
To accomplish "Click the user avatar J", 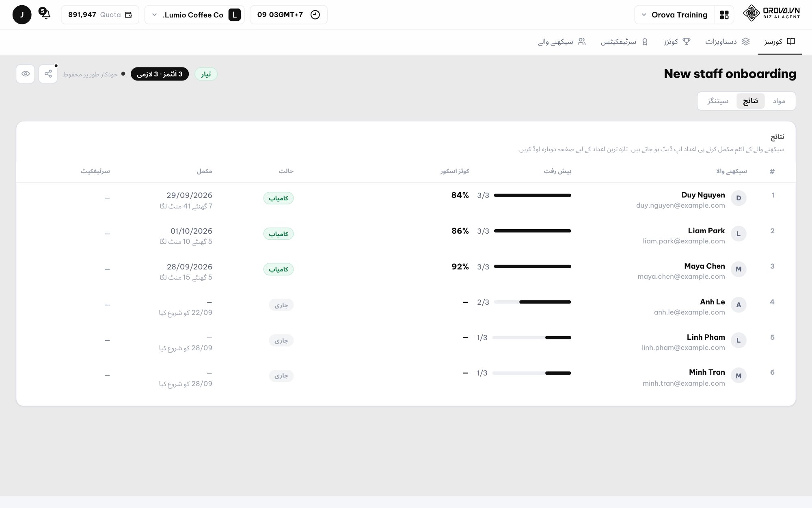I will (x=22, y=15).
